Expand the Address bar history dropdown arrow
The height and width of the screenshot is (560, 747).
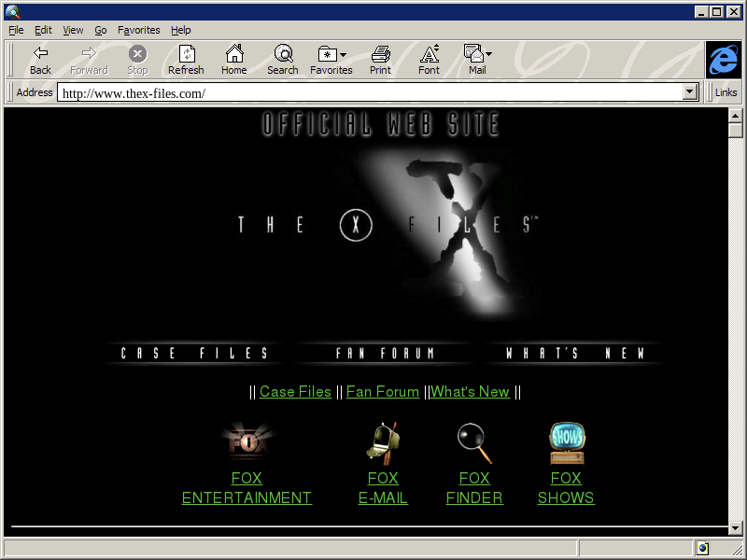click(690, 92)
